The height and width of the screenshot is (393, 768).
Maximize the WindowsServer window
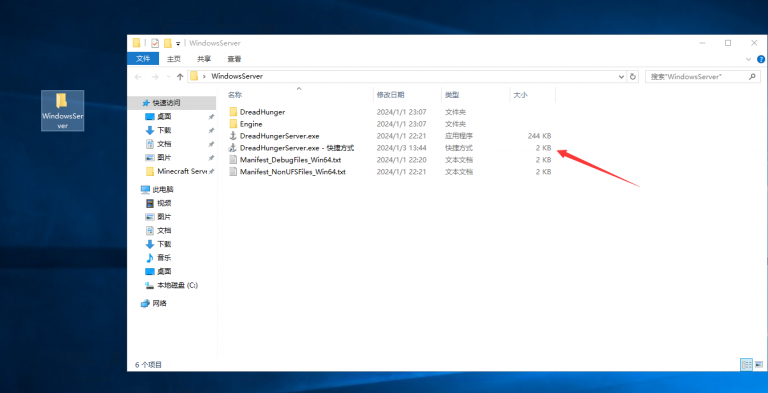coord(728,43)
